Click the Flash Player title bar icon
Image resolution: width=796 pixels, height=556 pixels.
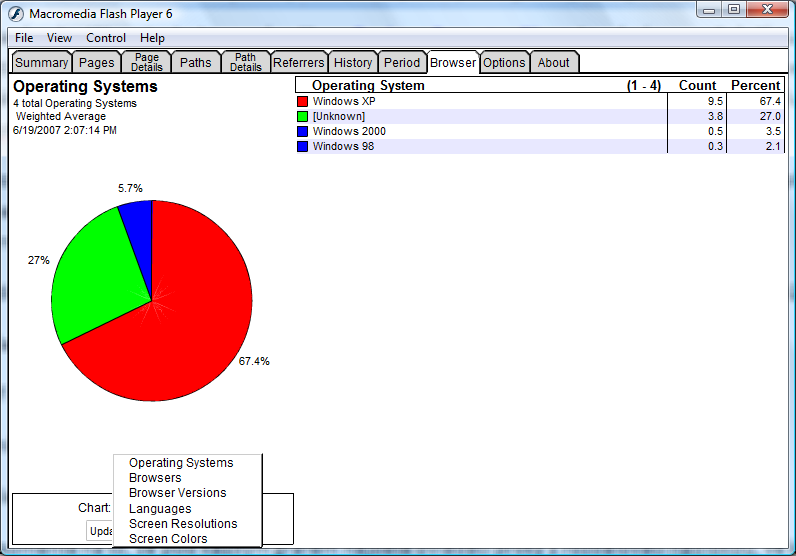click(x=16, y=14)
